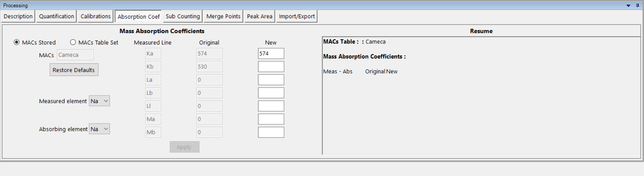Open the Processing panel dropdown arrow menu
The image size is (644, 176).
click(x=628, y=5)
